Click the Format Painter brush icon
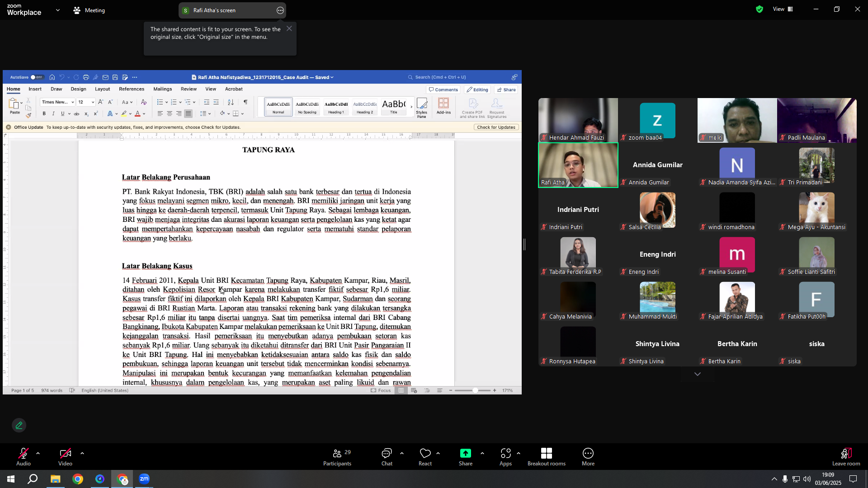Image resolution: width=868 pixels, height=488 pixels. coord(28,115)
